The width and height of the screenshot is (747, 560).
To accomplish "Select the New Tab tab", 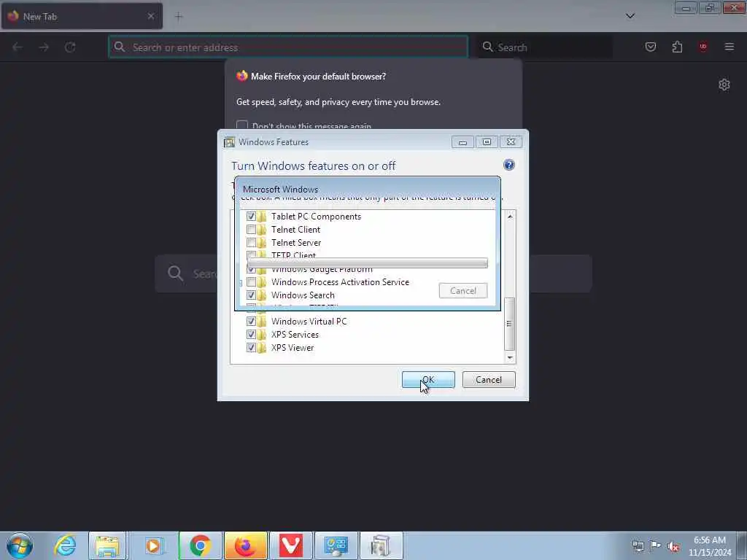I will point(82,16).
